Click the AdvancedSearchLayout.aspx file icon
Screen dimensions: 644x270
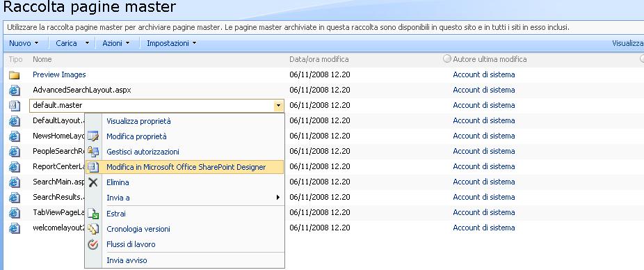point(15,90)
